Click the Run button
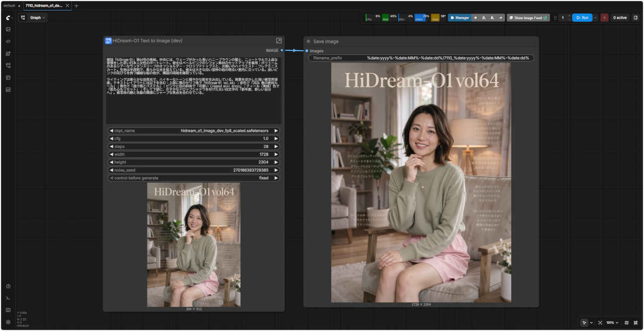Image resolution: width=644 pixels, height=331 pixels. tap(582, 18)
